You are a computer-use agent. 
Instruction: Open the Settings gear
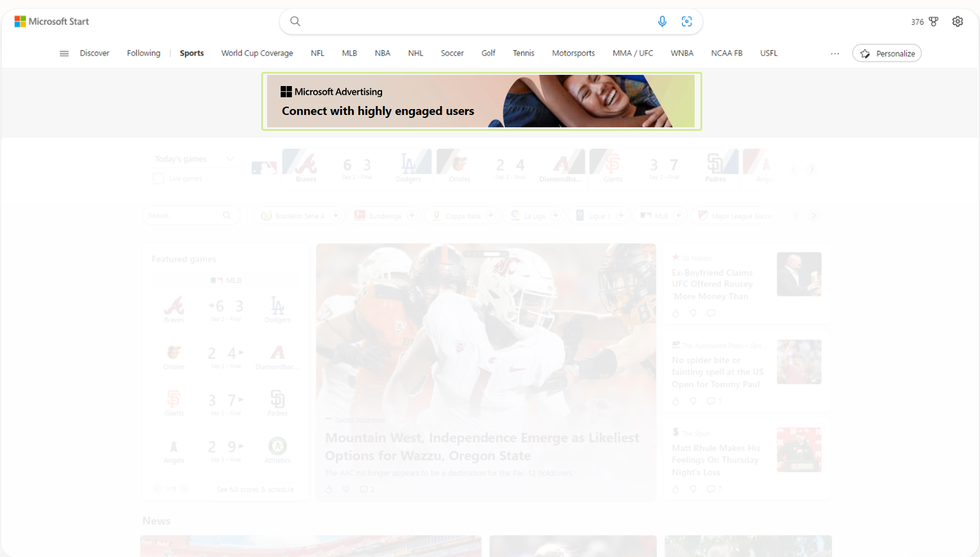click(958, 21)
